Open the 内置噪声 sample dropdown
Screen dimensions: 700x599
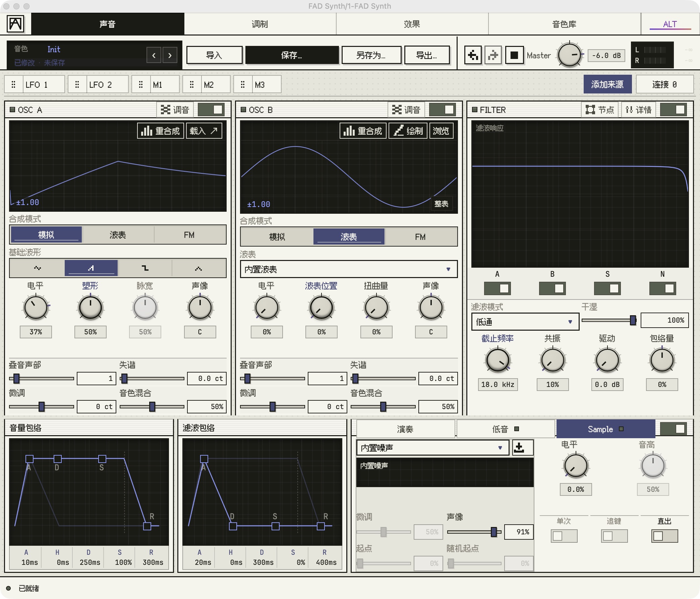tap(433, 448)
